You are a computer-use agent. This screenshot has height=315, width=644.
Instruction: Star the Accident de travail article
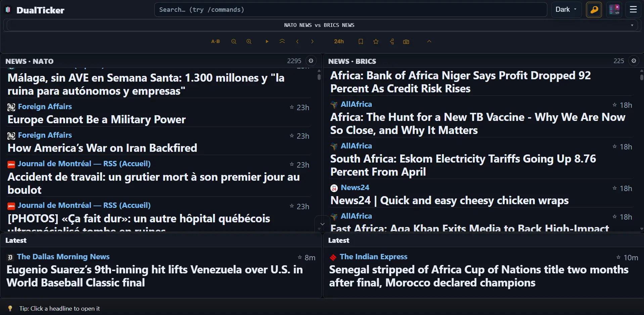pyautogui.click(x=292, y=164)
